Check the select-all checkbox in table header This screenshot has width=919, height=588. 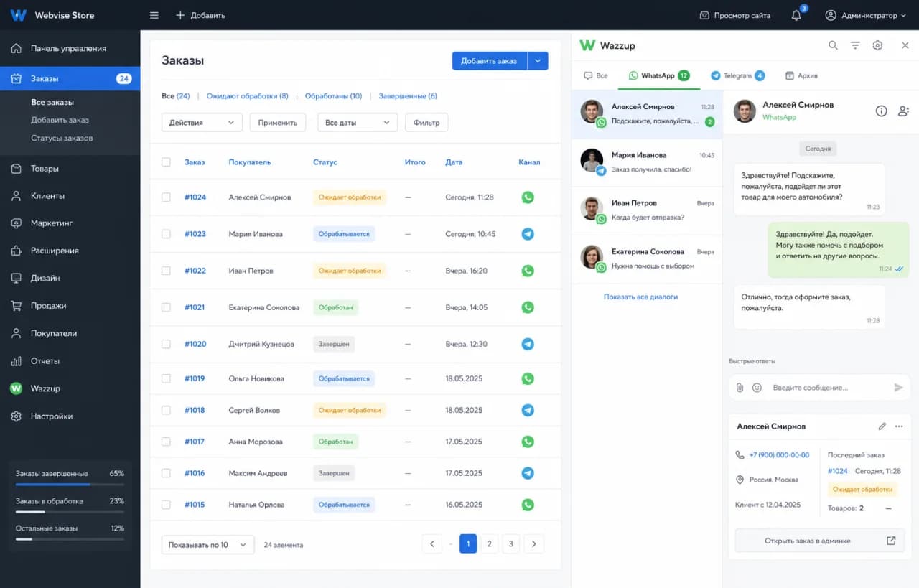tap(166, 162)
